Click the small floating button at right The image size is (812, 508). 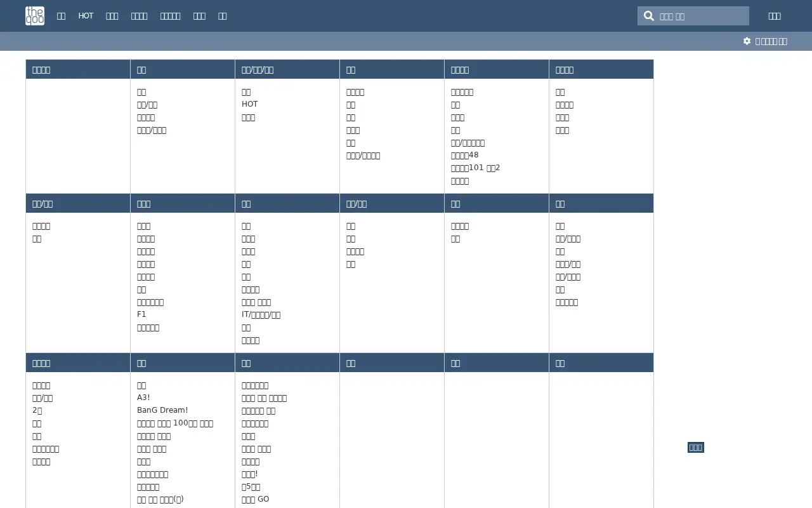click(696, 448)
